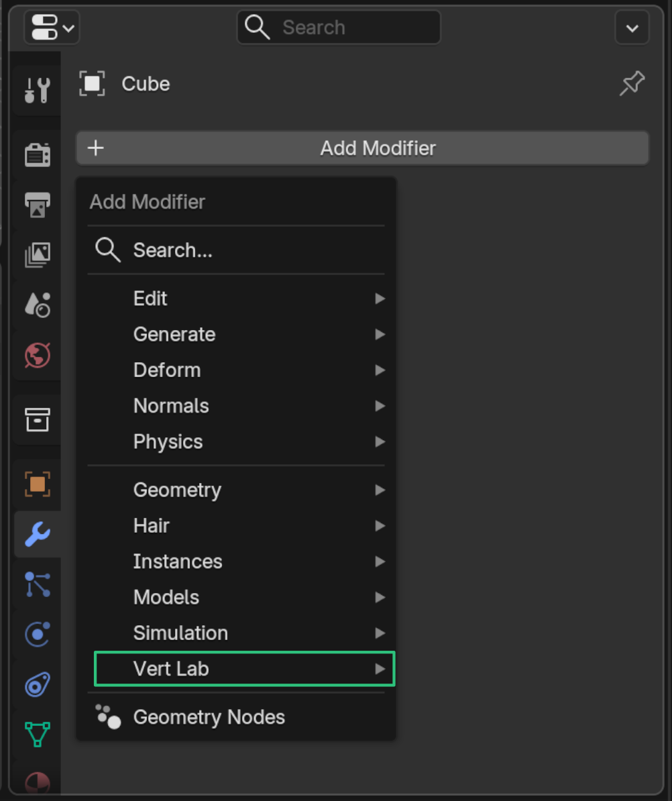This screenshot has width=672, height=801.
Task: Open the editor type dropdown
Action: (x=52, y=27)
